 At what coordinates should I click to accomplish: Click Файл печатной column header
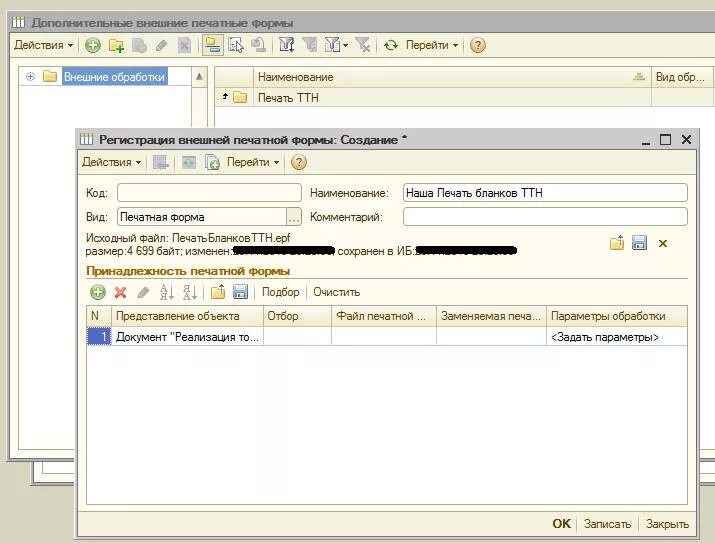(x=384, y=316)
